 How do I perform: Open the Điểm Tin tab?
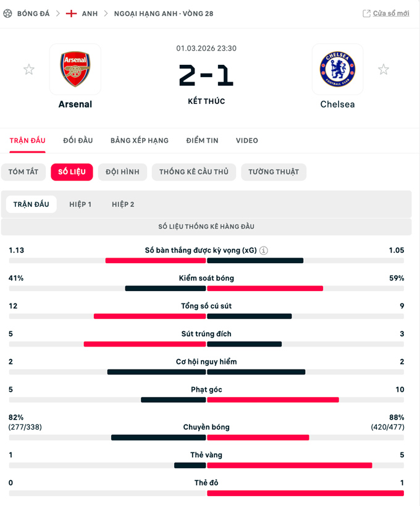(202, 141)
